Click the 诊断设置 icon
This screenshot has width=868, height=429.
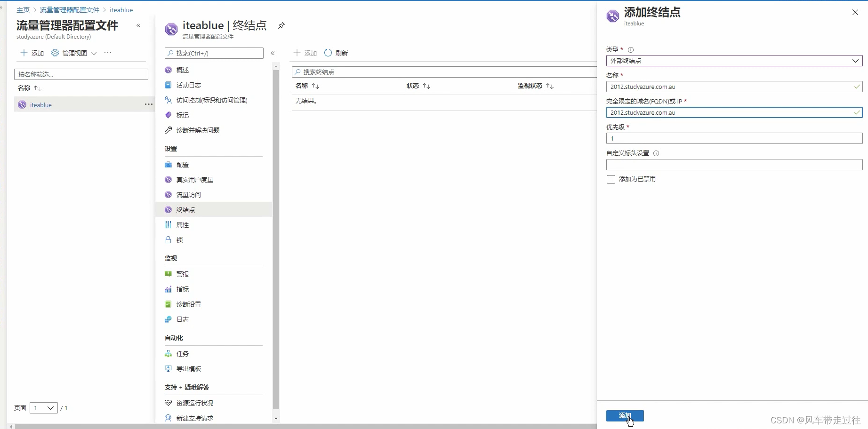168,304
